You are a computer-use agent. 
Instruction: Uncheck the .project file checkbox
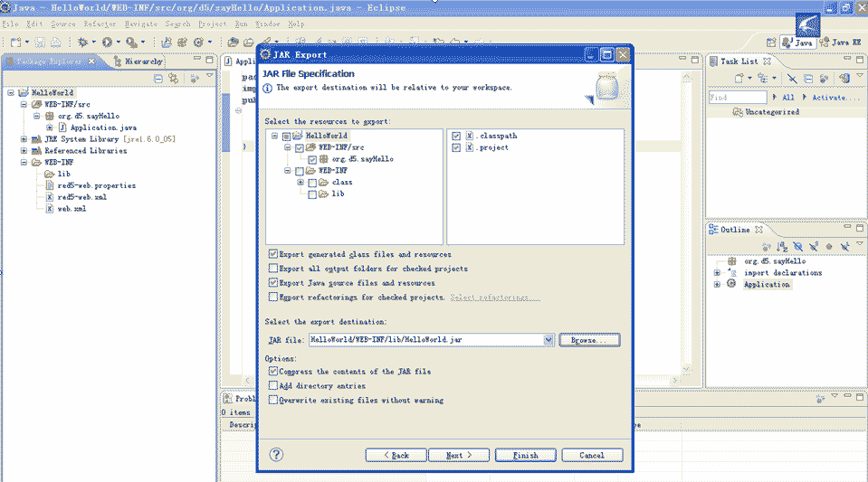tap(456, 147)
